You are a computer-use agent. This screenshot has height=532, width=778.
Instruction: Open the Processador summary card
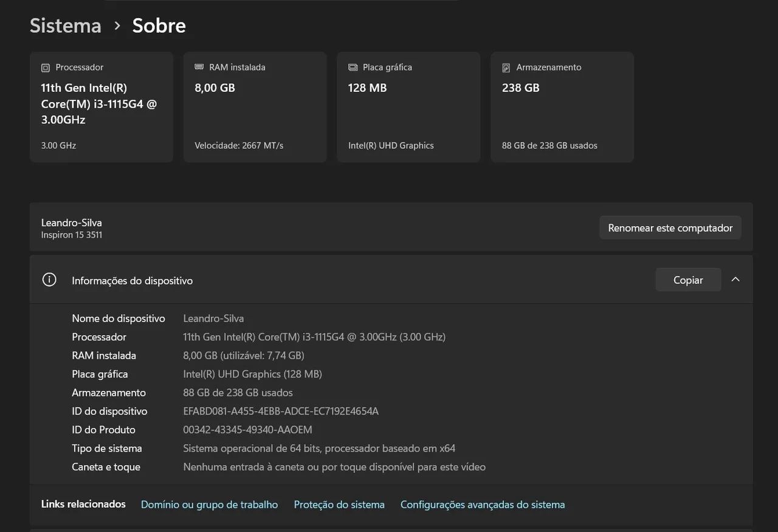[102, 107]
